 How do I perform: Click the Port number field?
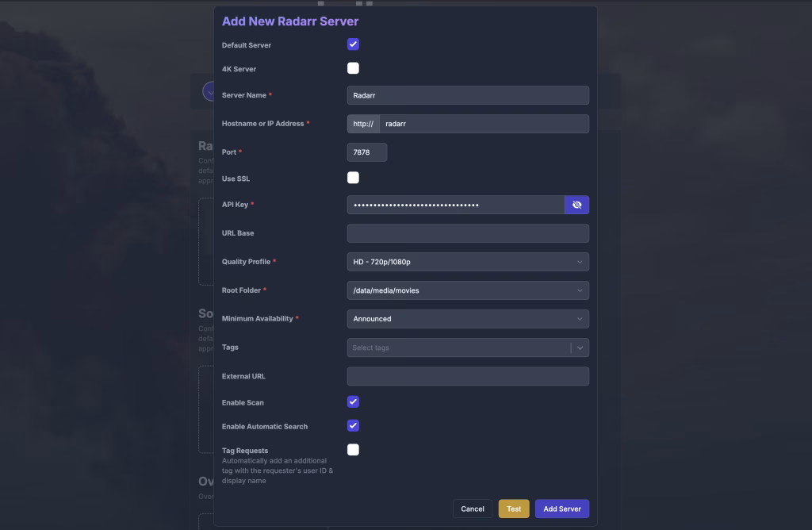coord(367,152)
